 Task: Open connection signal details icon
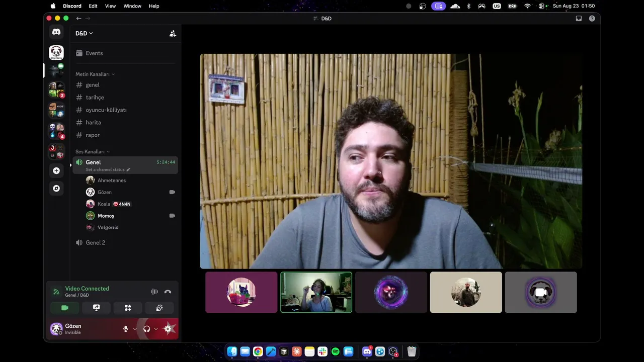click(56, 292)
